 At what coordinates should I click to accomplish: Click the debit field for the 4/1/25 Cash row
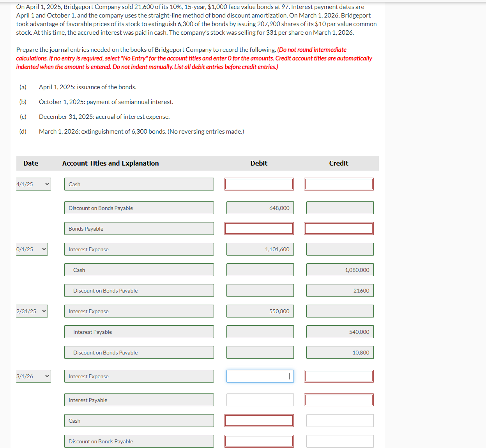coord(259,184)
